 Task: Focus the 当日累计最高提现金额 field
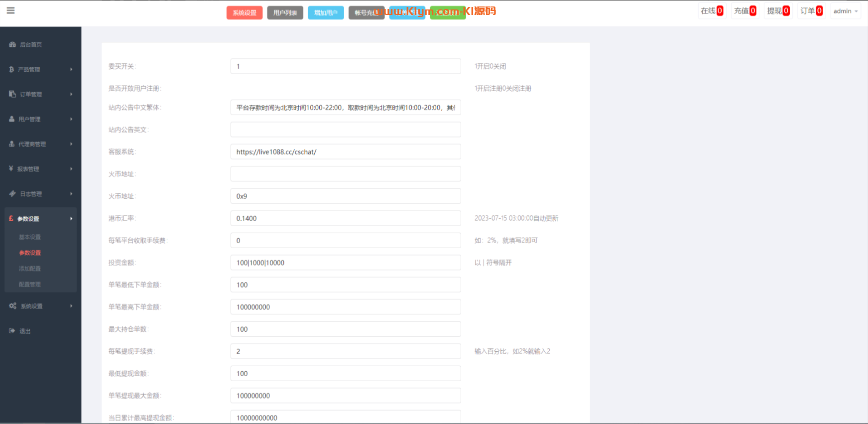pos(346,418)
